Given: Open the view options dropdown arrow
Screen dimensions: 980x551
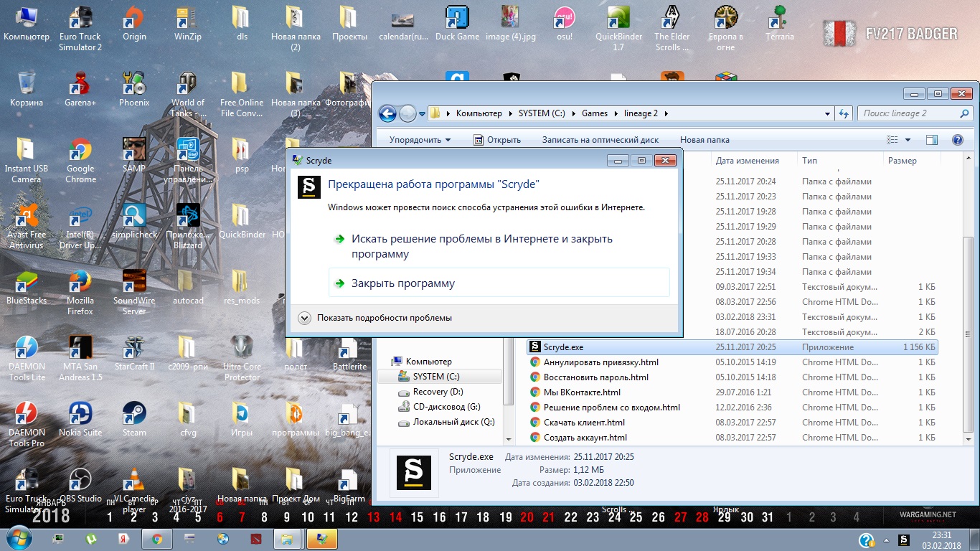Looking at the screenshot, I should pyautogui.click(x=908, y=140).
